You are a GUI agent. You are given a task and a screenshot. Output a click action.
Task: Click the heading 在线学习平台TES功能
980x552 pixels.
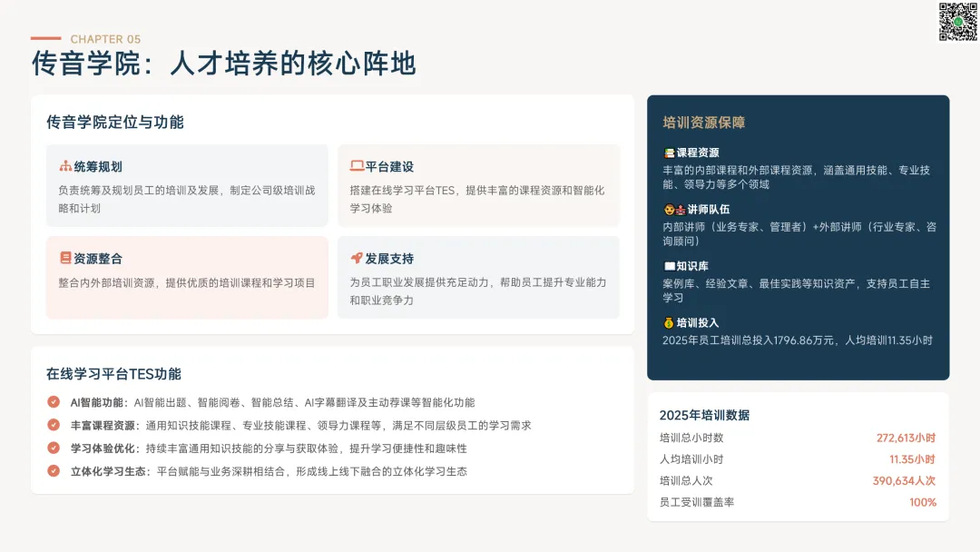113,374
